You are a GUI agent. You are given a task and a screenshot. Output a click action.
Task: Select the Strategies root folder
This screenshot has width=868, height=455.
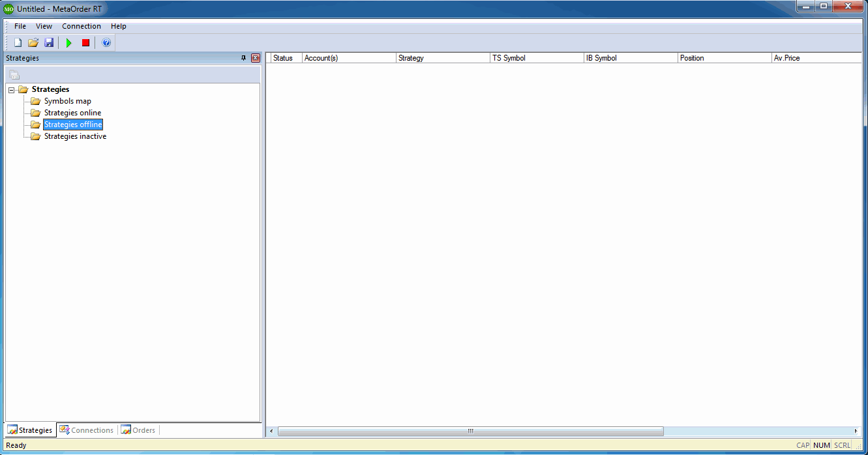click(x=50, y=89)
